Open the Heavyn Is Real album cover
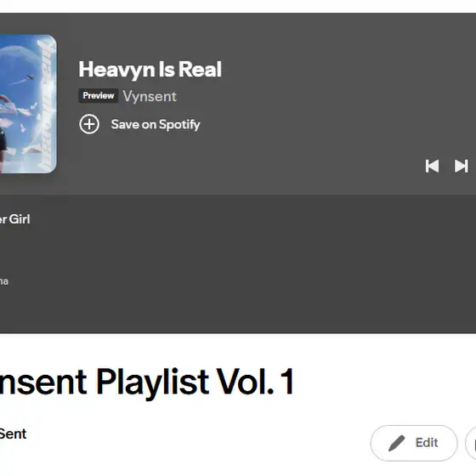This screenshot has height=476, width=476. 28,104
